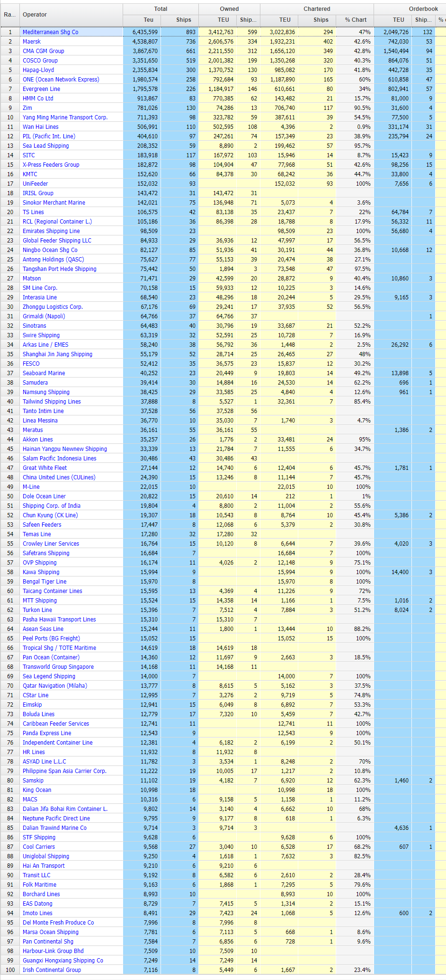Open the Eimskip operator link

(x=32, y=705)
